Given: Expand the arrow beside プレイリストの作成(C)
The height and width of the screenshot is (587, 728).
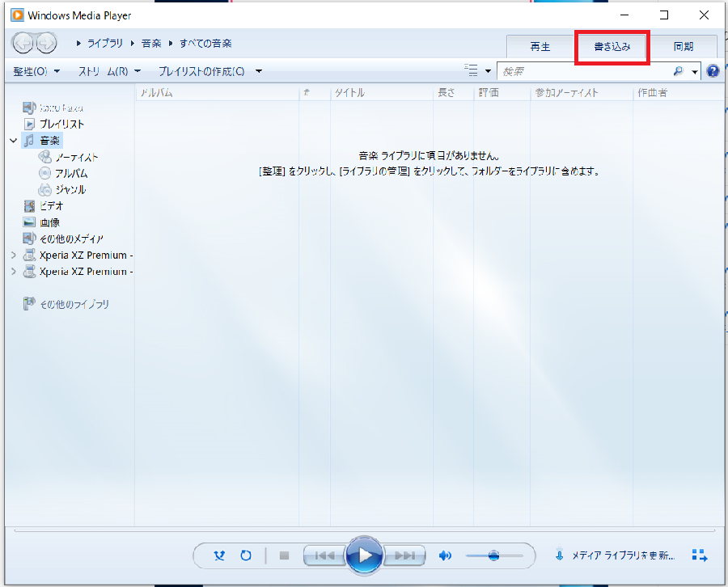Looking at the screenshot, I should click(259, 71).
